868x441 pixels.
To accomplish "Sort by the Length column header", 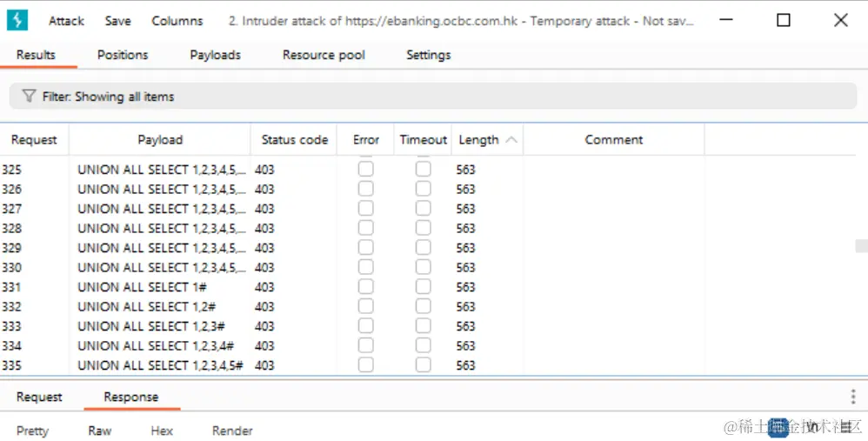I will coord(479,140).
